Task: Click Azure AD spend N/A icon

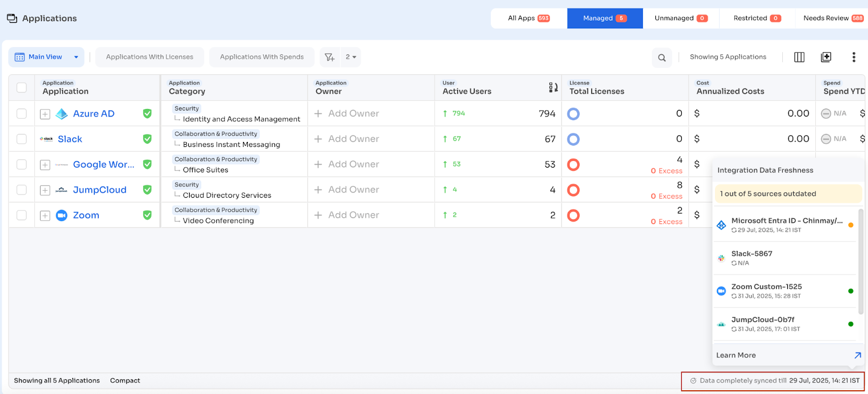Action: (x=826, y=113)
